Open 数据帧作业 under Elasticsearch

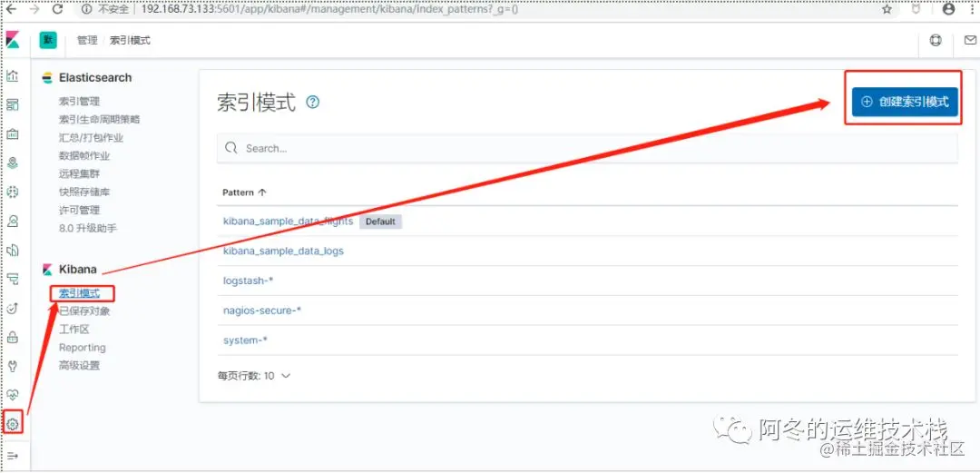point(84,156)
